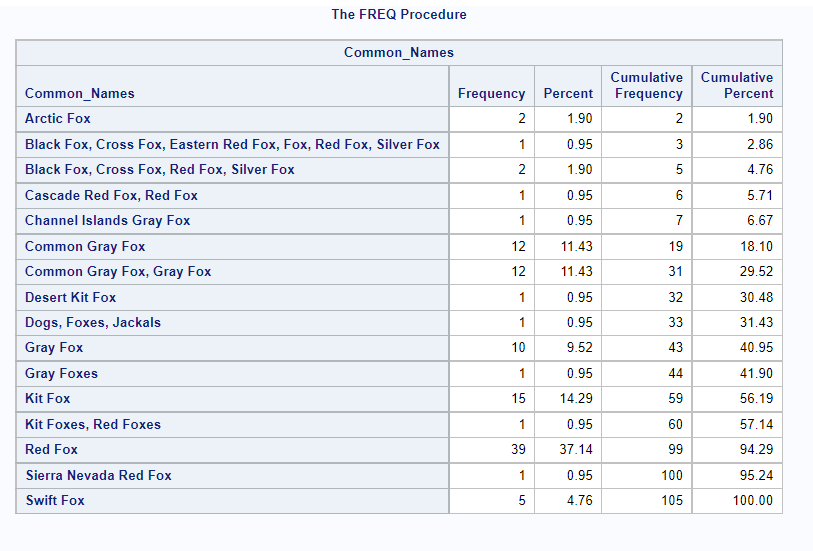Select the 37.14 percent cell

pyautogui.click(x=577, y=450)
